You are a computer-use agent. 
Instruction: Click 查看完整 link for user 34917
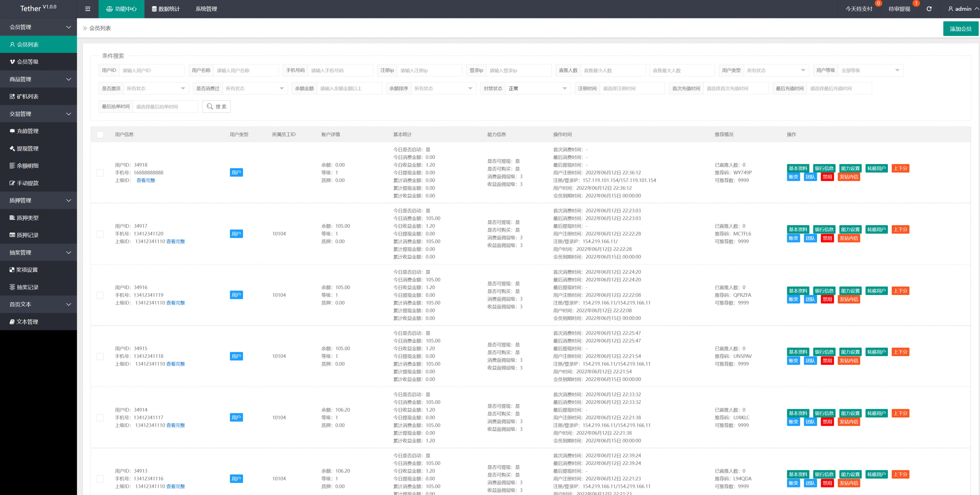coord(175,241)
